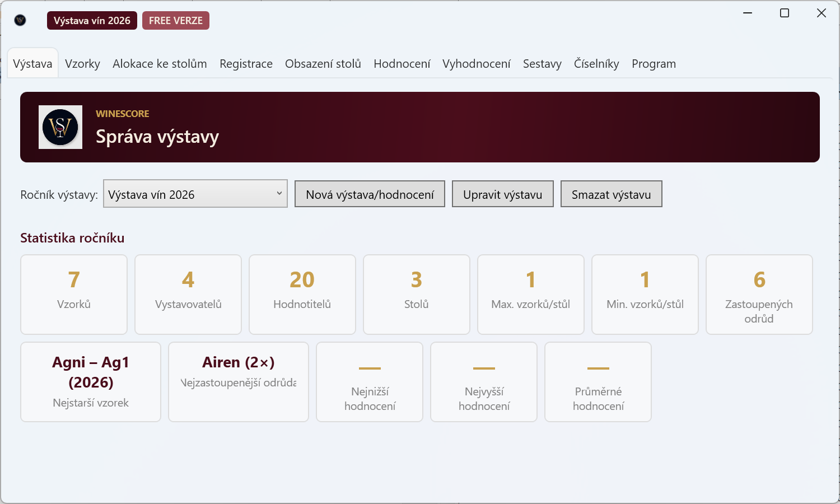Click the Stolů statistic card
The width and height of the screenshot is (840, 504).
pos(417,295)
